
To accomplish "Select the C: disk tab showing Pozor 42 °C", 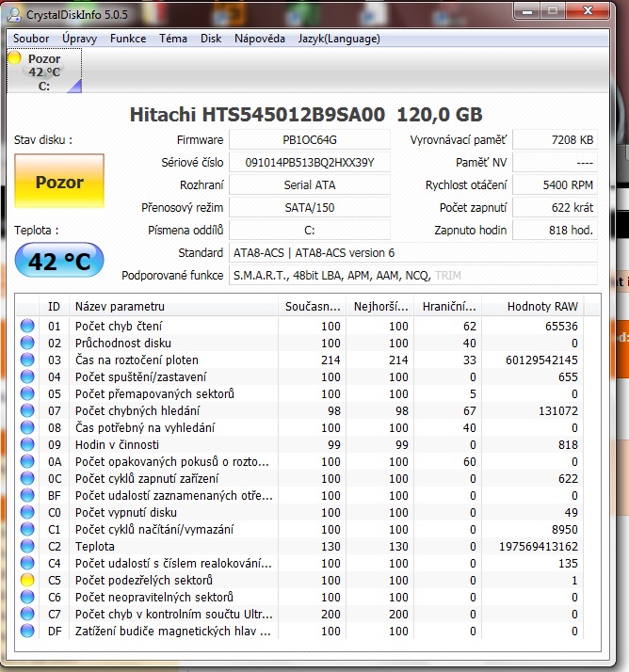I will coord(44,71).
